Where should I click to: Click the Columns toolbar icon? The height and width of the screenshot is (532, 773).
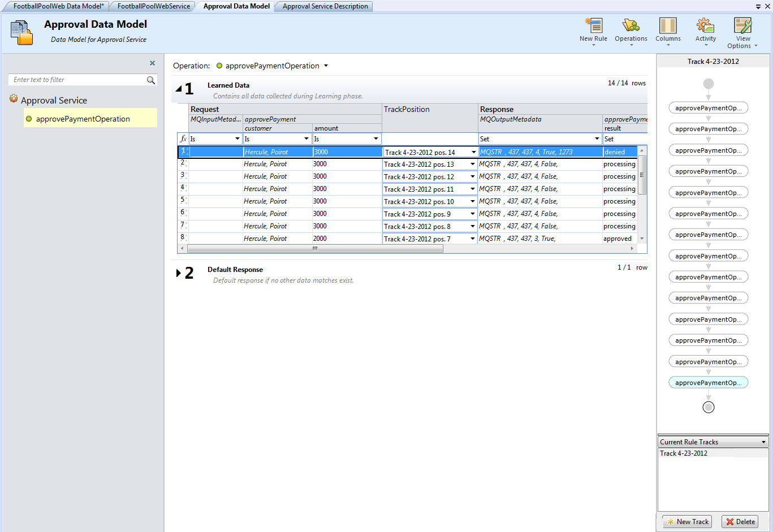point(668,26)
